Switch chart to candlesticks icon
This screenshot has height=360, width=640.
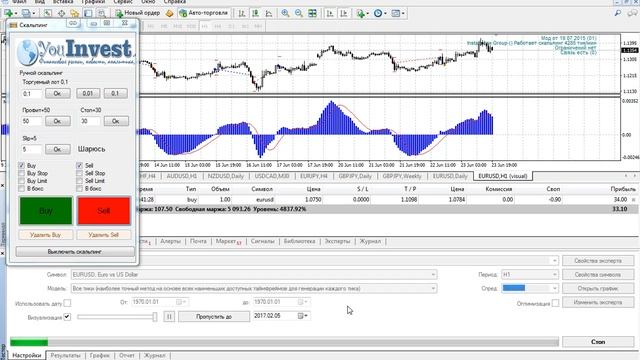[x=256, y=13]
